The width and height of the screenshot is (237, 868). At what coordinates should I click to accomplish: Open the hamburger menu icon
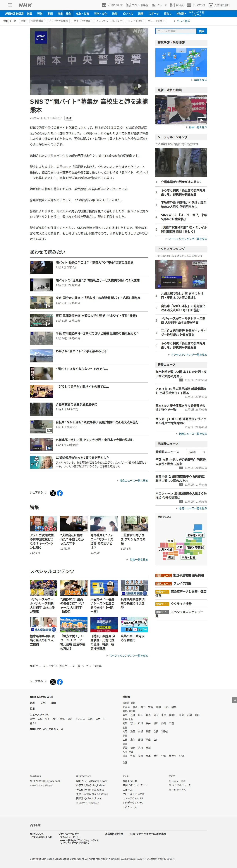10,5
